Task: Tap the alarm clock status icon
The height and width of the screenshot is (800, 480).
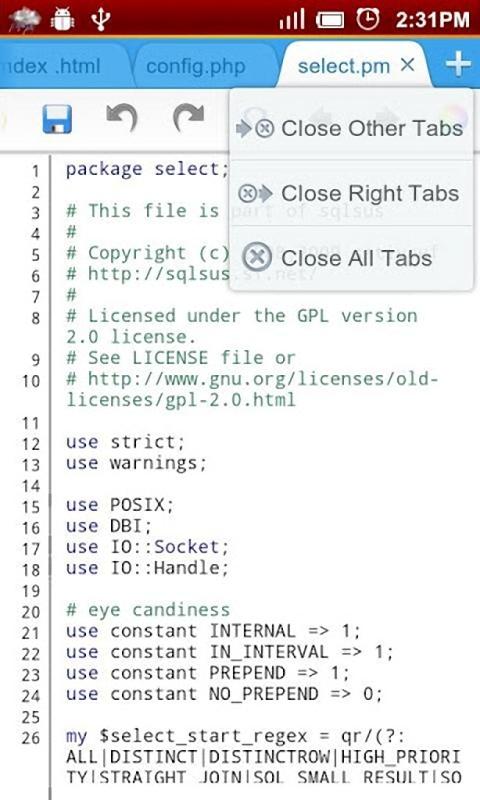Action: [x=367, y=19]
